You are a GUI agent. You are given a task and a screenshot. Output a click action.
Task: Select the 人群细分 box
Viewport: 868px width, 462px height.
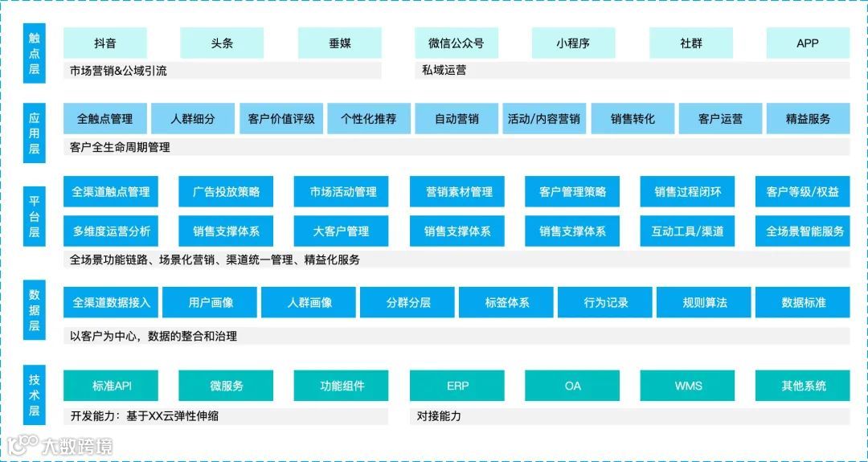click(x=193, y=118)
